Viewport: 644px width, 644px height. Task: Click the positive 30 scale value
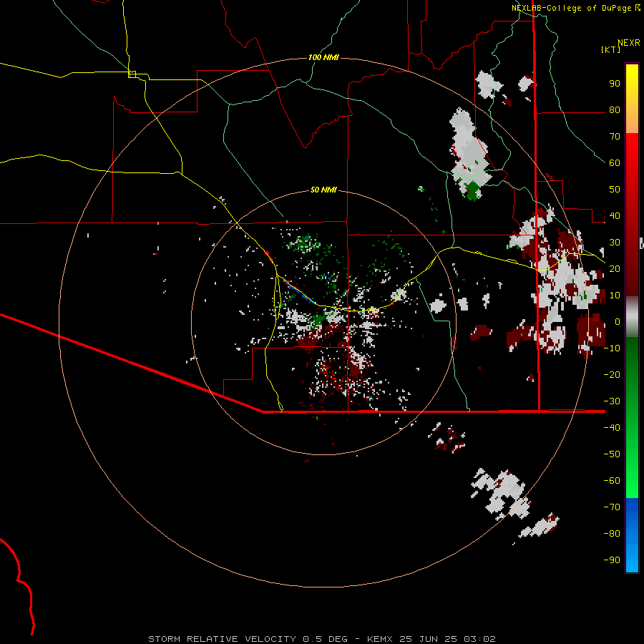tap(615, 243)
